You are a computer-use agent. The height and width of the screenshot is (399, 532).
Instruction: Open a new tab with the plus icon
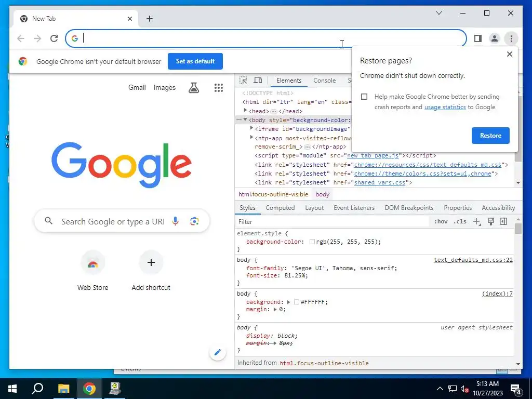(149, 19)
